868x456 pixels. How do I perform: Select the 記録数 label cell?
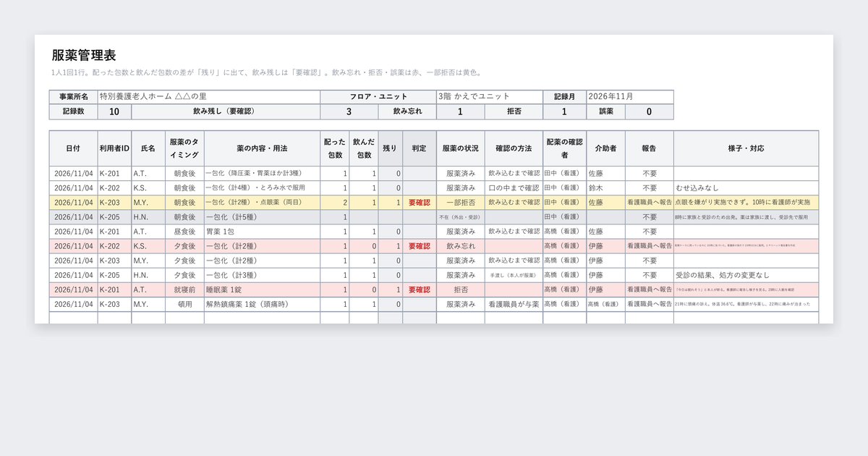73,111
